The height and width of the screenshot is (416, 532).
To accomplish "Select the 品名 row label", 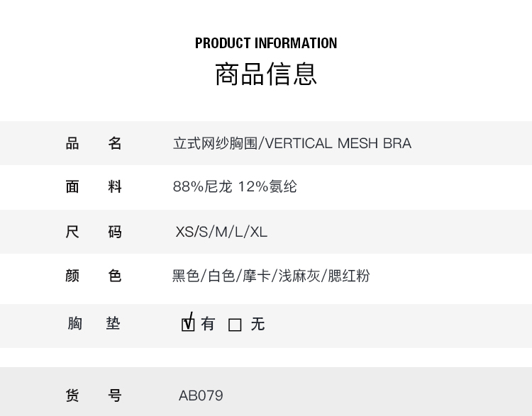I will click(94, 143).
